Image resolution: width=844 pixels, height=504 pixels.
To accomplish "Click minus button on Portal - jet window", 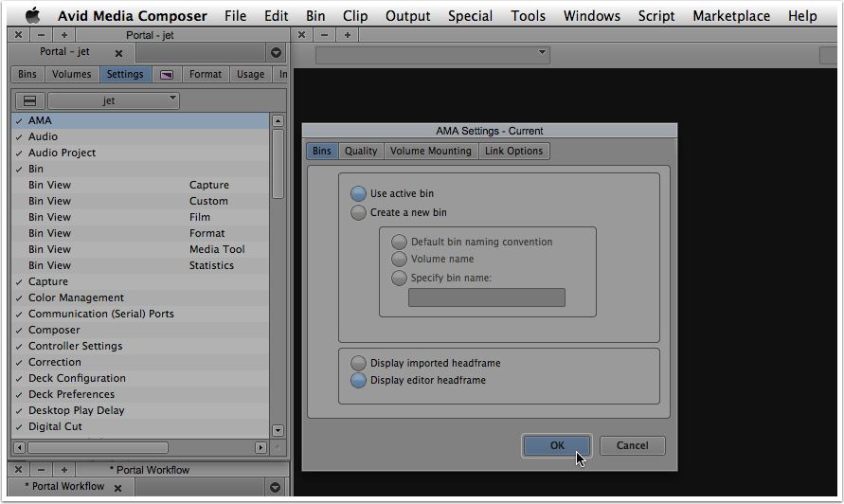I will pyautogui.click(x=42, y=35).
